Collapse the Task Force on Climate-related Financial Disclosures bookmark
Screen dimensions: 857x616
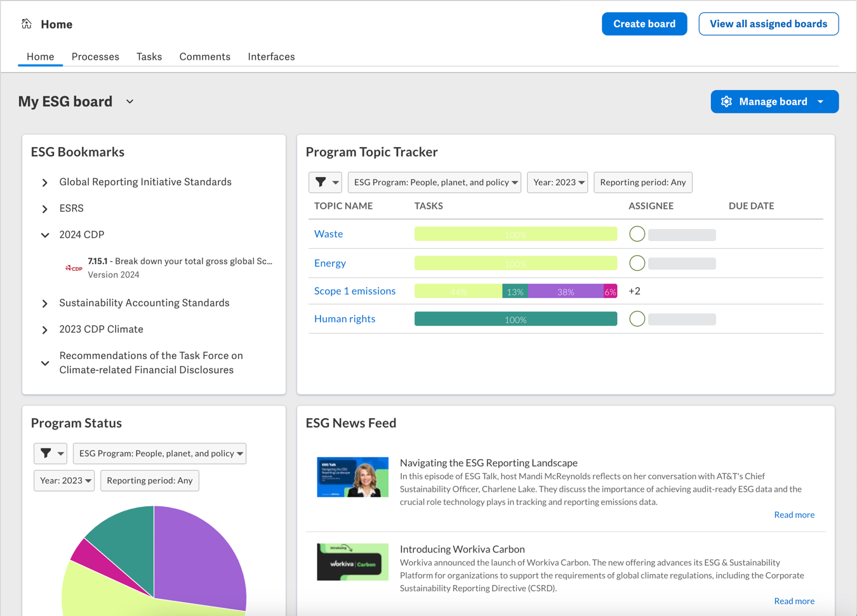tap(45, 364)
